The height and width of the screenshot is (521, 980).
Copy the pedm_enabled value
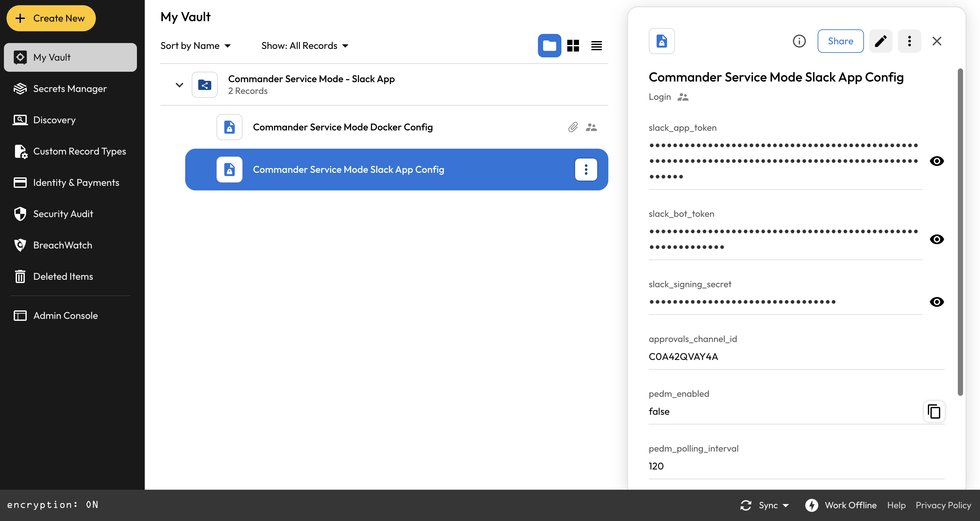point(934,411)
